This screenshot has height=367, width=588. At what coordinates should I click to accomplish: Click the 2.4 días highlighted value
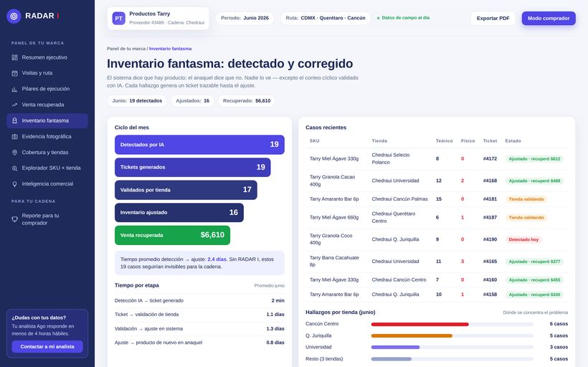(217, 259)
